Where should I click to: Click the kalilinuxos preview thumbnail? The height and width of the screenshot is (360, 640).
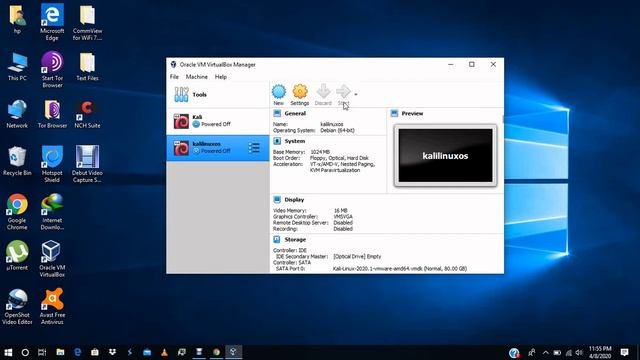click(x=445, y=156)
